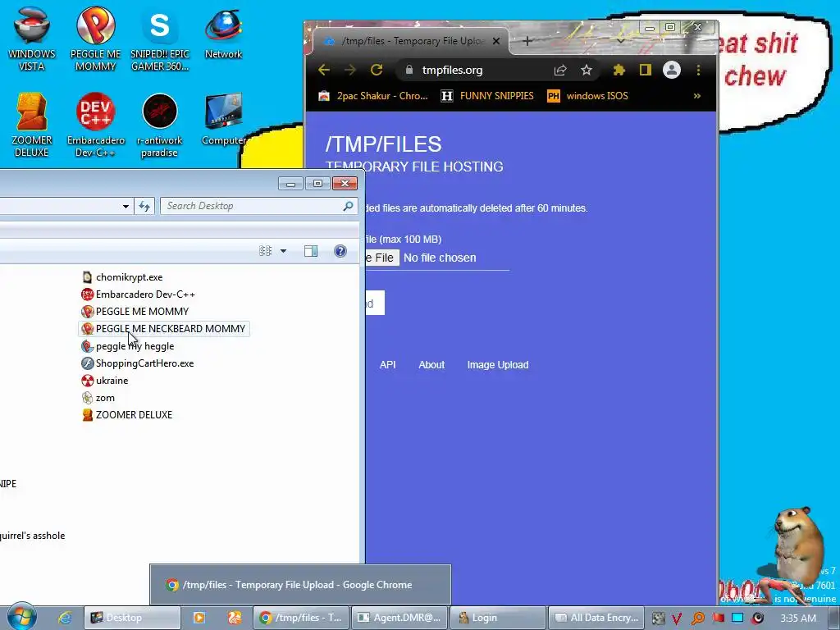
Task: Select peggle my heggle file
Action: 127,346
